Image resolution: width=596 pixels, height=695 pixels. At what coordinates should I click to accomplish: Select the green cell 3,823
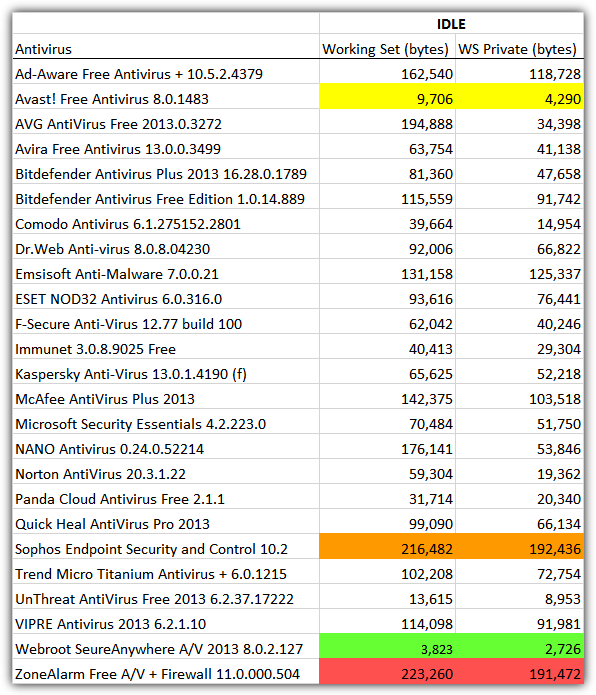(387, 646)
